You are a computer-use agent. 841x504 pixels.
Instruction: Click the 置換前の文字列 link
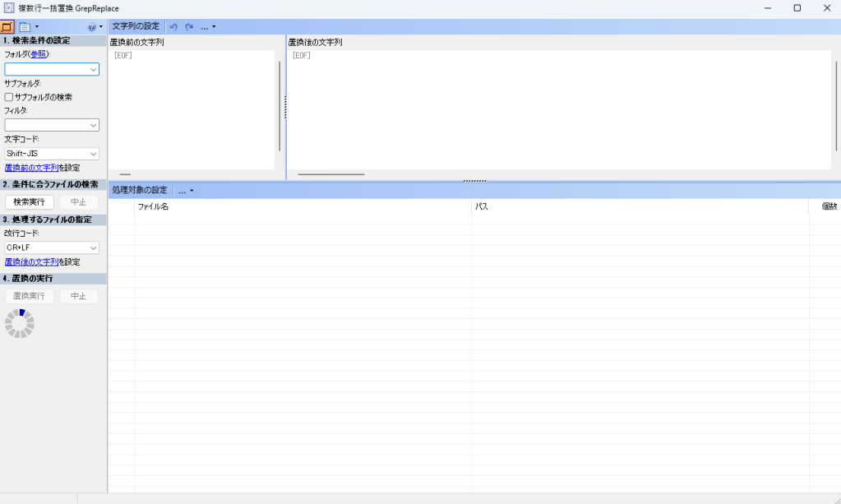click(30, 168)
